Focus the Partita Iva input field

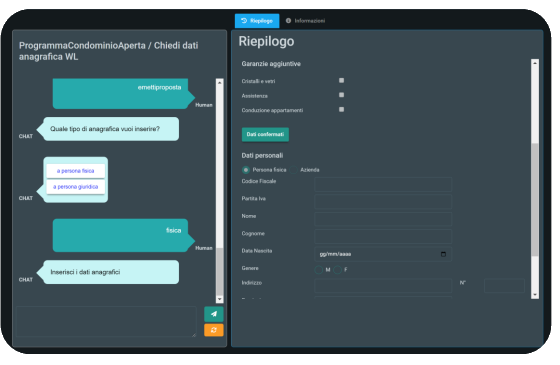pyautogui.click(x=383, y=201)
